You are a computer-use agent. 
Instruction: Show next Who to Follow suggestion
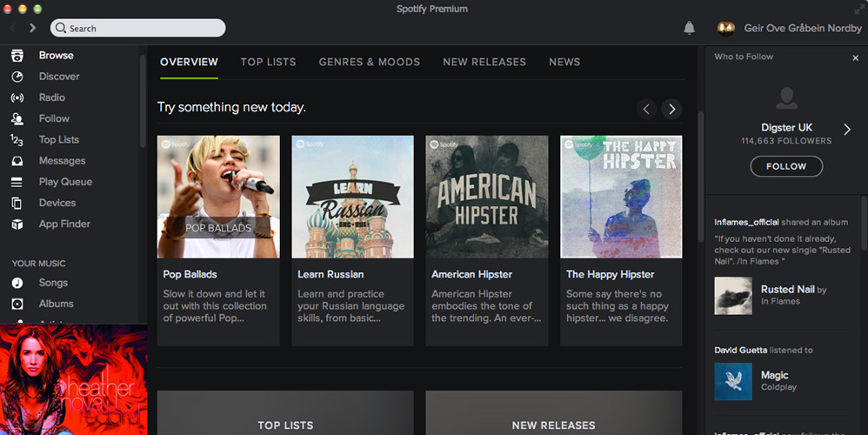click(847, 130)
